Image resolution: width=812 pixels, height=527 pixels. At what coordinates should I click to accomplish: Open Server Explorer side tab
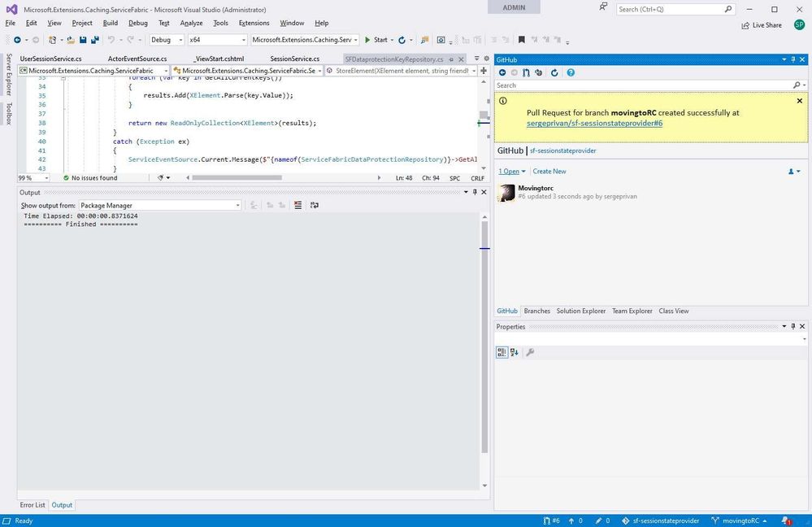point(9,75)
